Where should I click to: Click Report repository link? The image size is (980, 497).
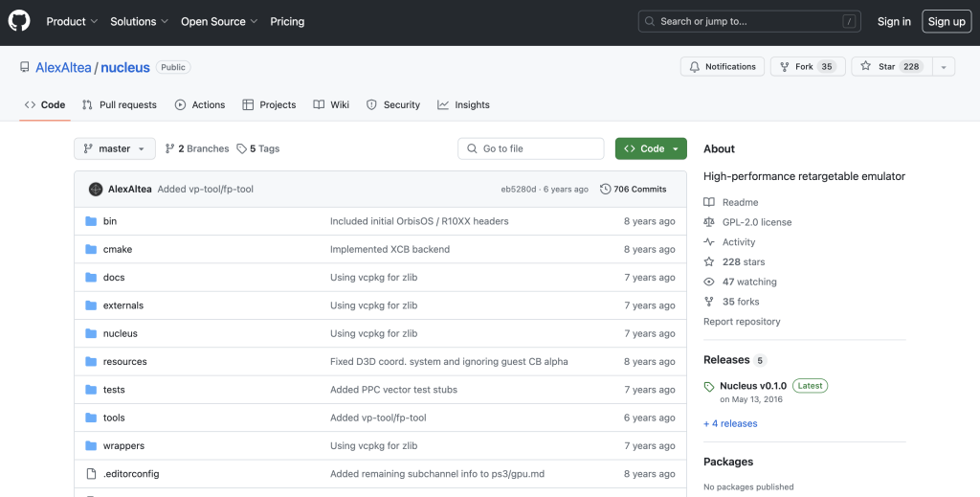pos(742,322)
